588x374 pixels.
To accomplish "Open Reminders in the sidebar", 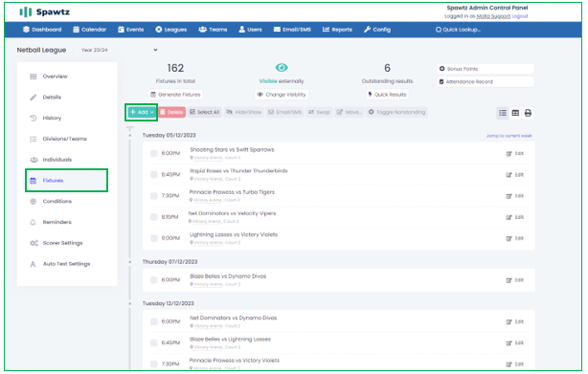I will tap(57, 222).
